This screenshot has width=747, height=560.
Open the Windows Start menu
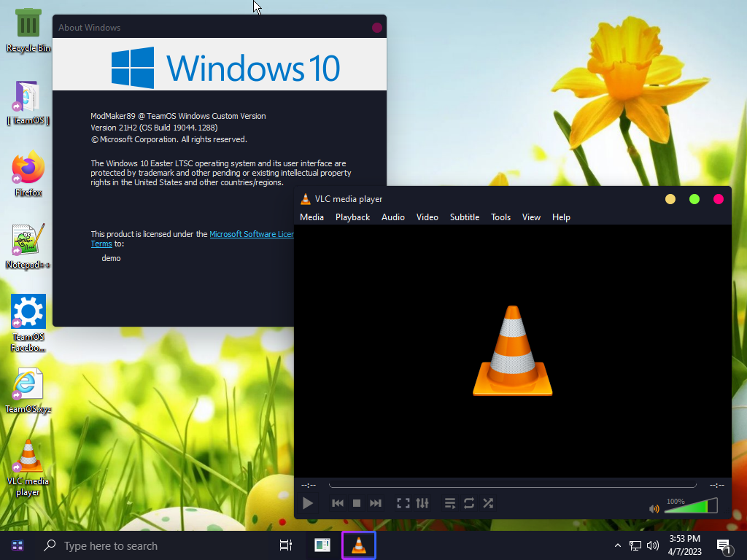pyautogui.click(x=18, y=545)
